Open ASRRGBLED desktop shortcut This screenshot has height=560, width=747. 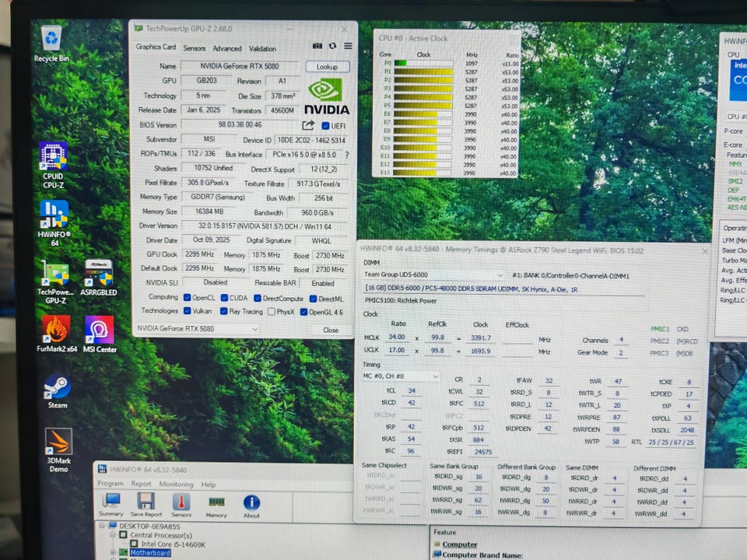[99, 278]
